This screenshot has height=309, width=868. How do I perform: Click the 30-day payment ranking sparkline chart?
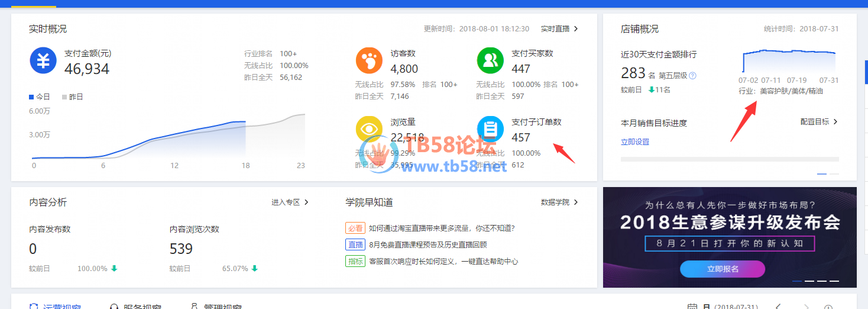(789, 61)
